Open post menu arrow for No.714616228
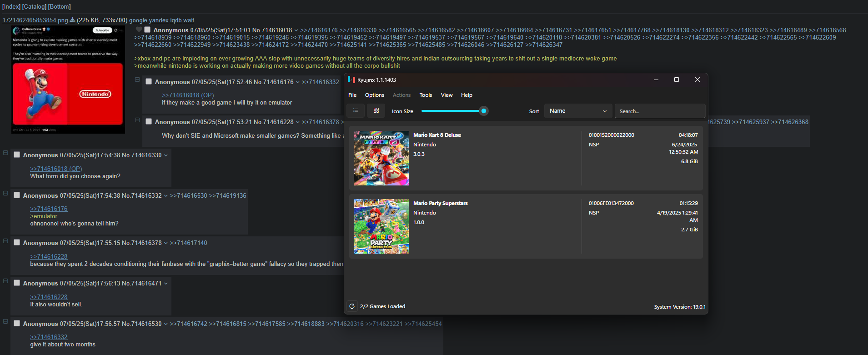Screen dimensions: 868x355 [x=297, y=122]
